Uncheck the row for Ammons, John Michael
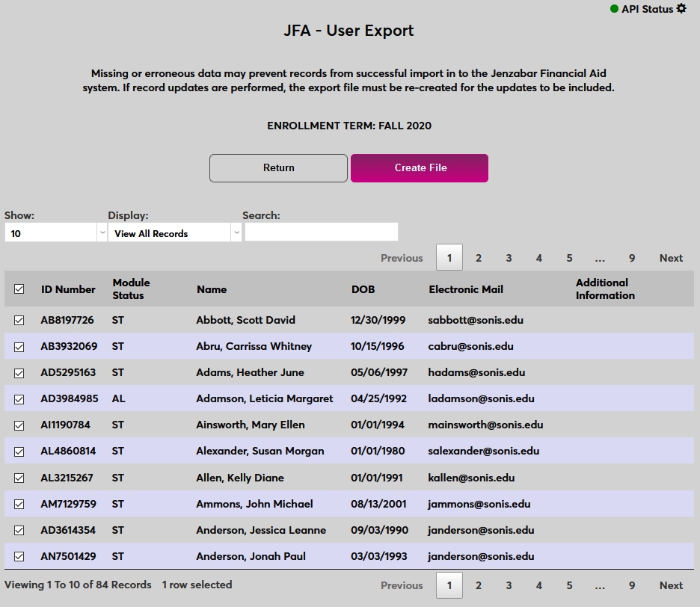 point(19,504)
